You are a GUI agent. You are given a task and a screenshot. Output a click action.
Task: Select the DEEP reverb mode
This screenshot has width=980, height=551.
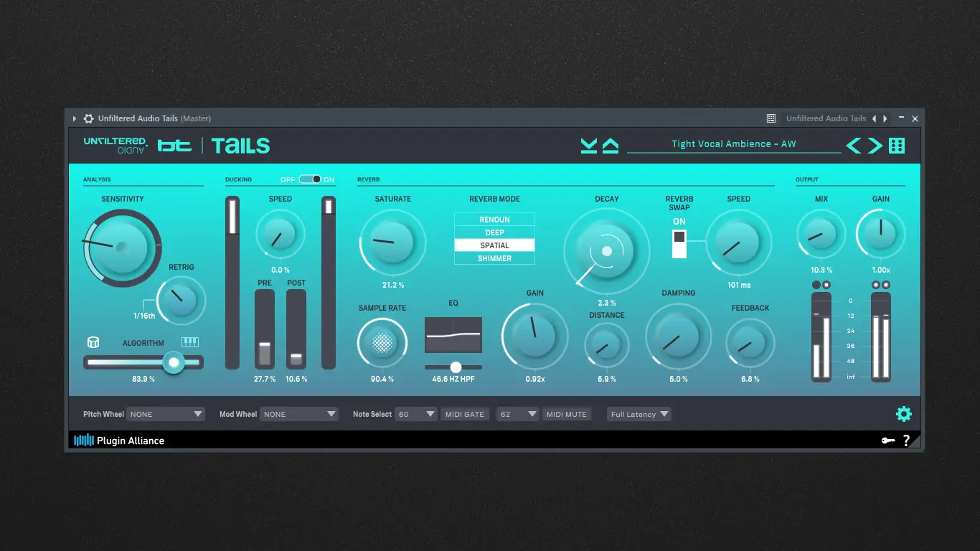click(494, 232)
